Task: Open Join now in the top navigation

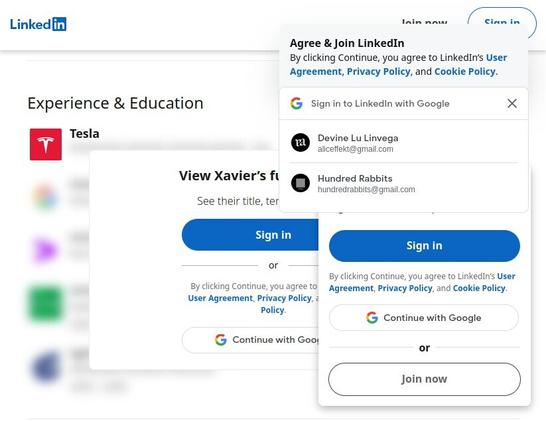Action: pos(424,22)
